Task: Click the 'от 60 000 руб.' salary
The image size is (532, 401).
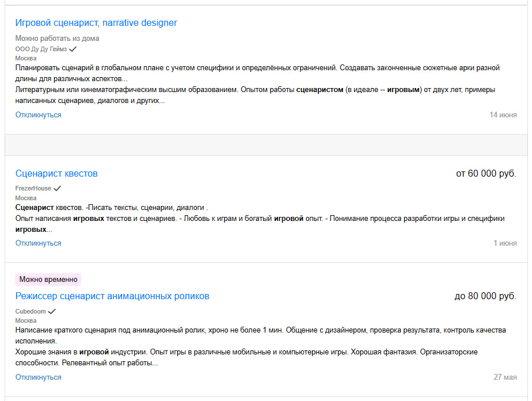Action: pyautogui.click(x=486, y=174)
